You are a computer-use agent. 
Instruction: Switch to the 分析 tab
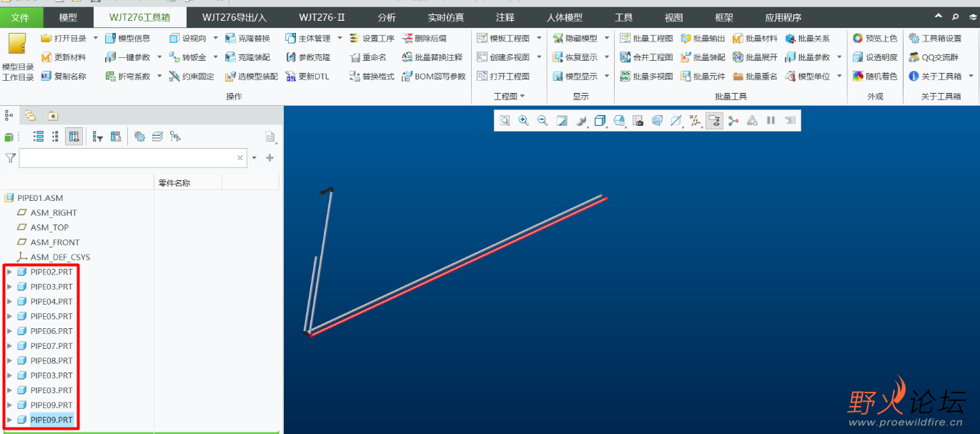tap(387, 17)
